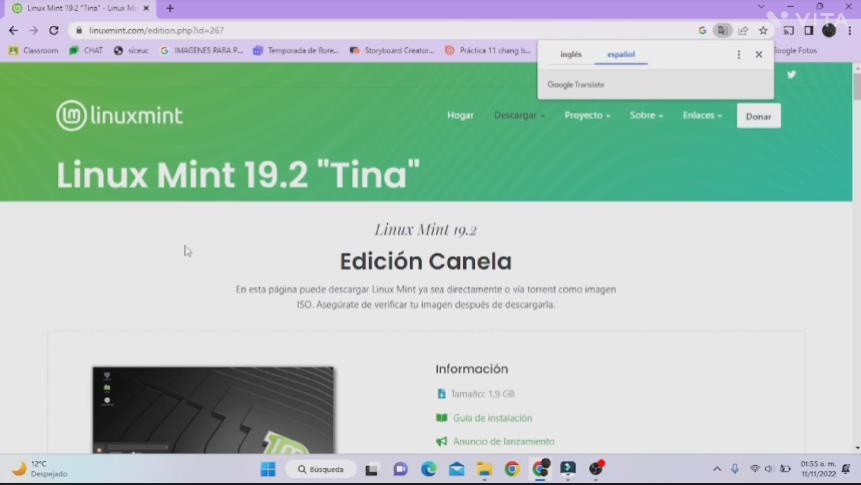The width and height of the screenshot is (861, 485).
Task: Click the Tamaño: 1,9 GB text
Action: tap(483, 394)
